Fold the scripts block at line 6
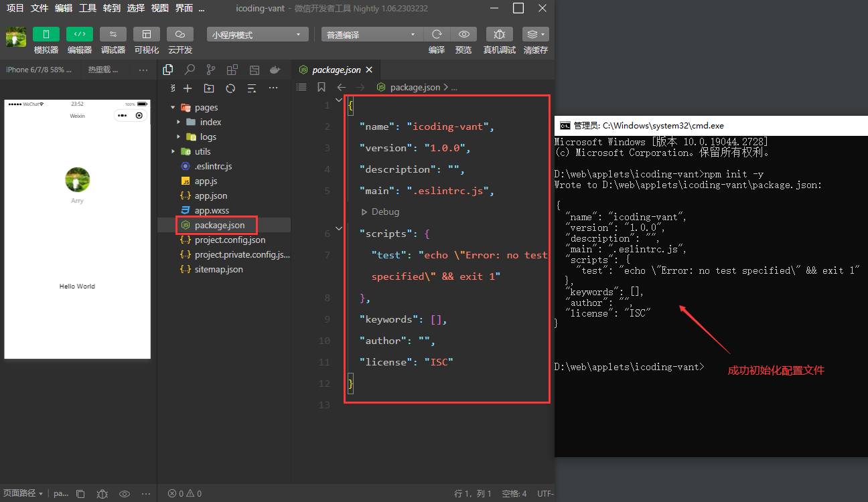Viewport: 868px width, 502px height. pos(338,229)
